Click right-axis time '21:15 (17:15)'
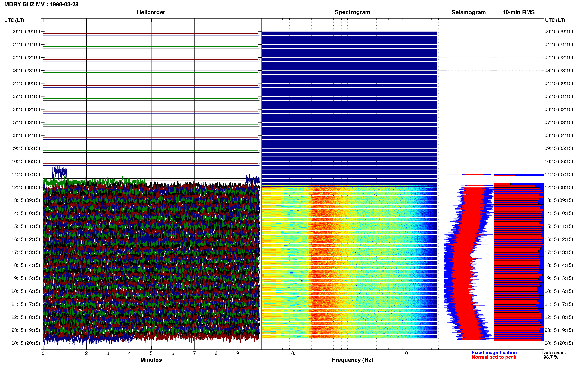 click(559, 304)
